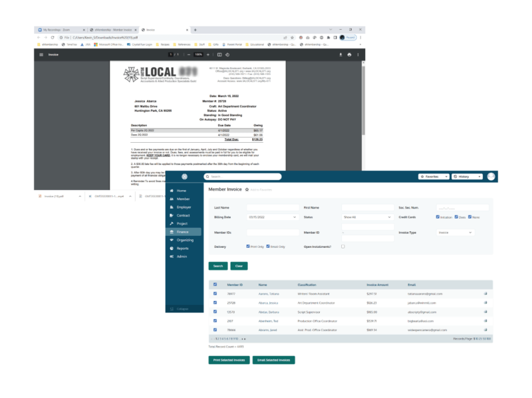
Task: Click the print icon on the Abarca, Jessica row
Action: click(485, 303)
